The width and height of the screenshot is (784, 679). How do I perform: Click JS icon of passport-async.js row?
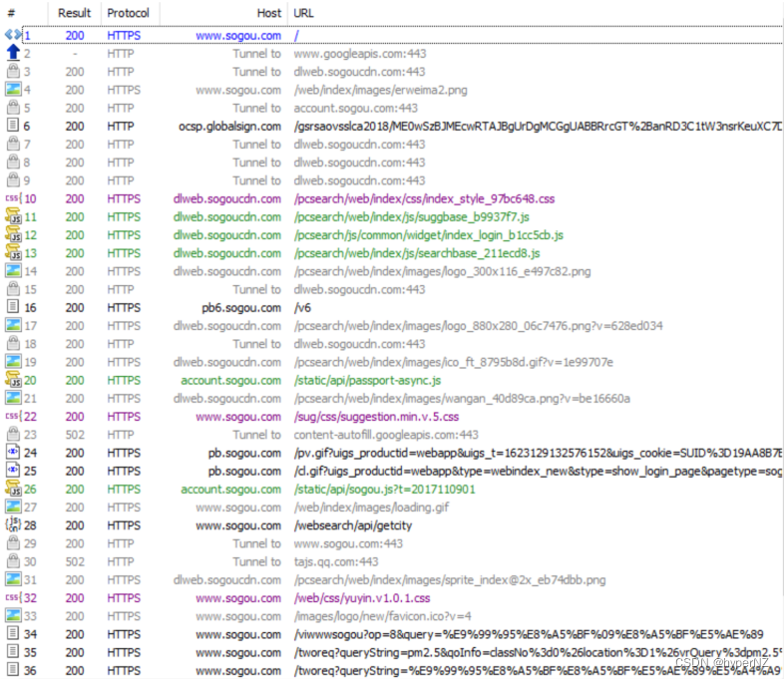tap(13, 380)
